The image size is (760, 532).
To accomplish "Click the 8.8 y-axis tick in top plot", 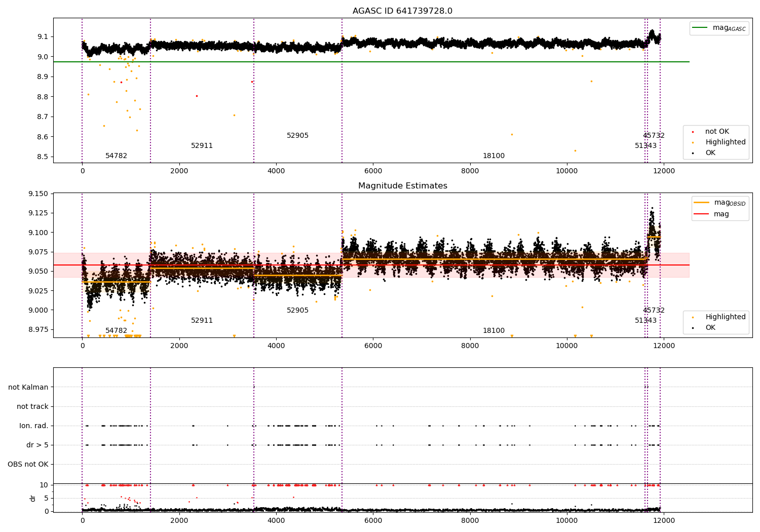I will [x=43, y=97].
